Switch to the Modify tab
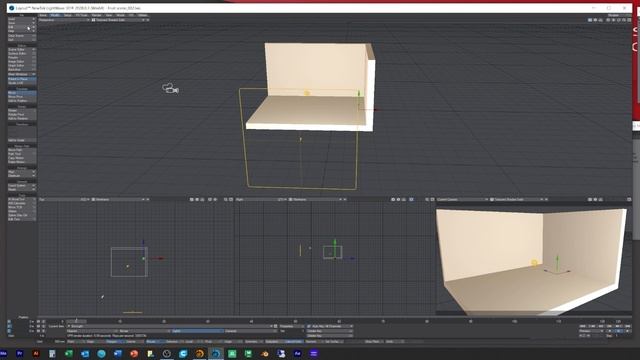 point(55,15)
